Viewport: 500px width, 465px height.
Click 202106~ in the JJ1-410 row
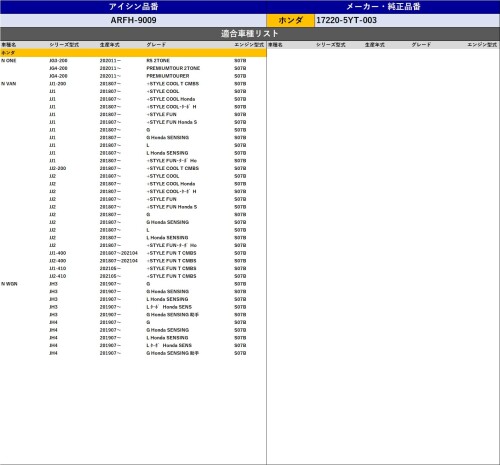click(110, 268)
